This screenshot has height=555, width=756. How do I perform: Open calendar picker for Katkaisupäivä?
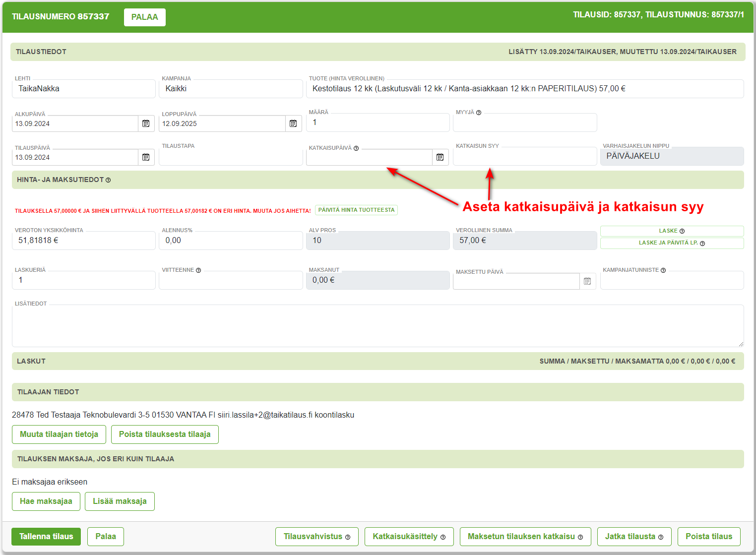[440, 157]
